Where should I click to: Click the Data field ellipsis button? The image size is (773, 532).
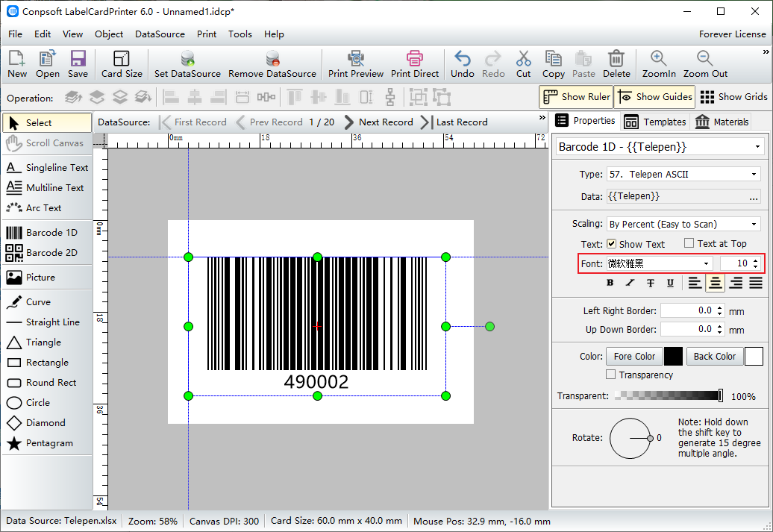click(x=754, y=197)
